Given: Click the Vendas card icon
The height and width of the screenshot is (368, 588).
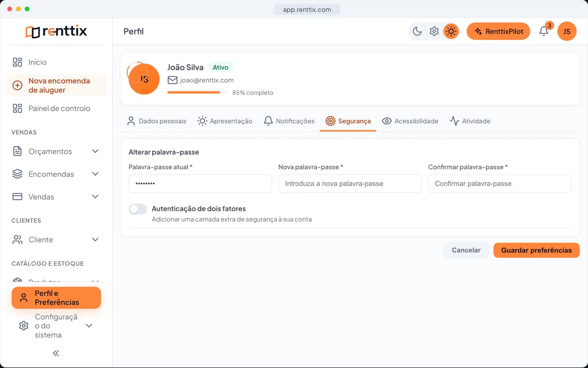Looking at the screenshot, I should 17,197.
